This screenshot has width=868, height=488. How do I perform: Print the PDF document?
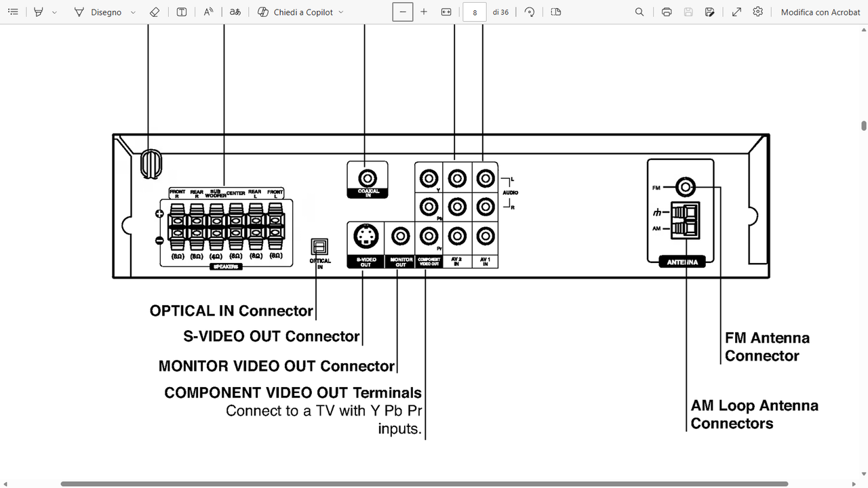click(x=667, y=12)
